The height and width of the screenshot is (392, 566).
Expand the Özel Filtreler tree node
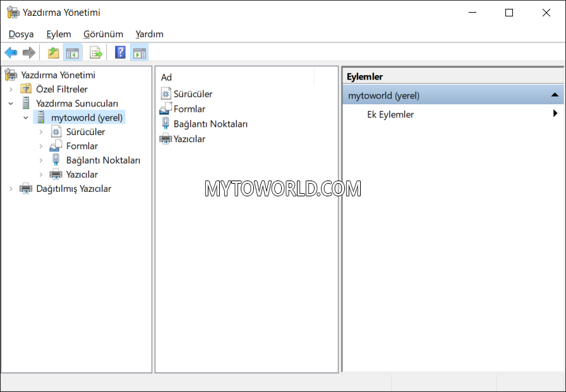click(11, 88)
